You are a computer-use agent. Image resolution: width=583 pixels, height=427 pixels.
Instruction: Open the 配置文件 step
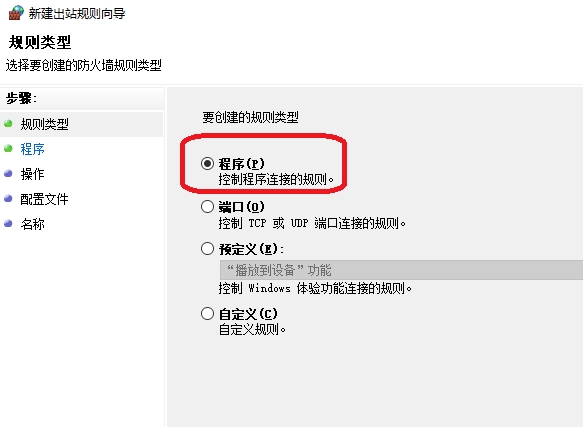[44, 199]
